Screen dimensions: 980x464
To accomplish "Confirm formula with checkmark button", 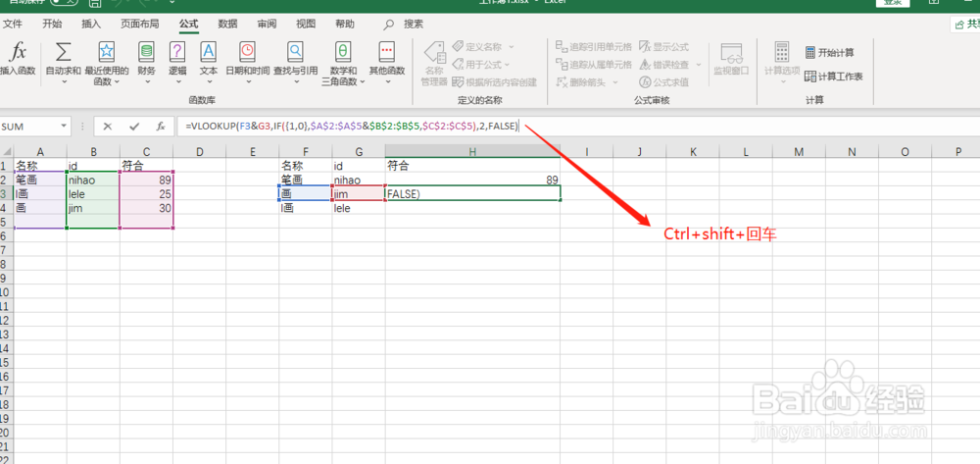I will tap(133, 127).
